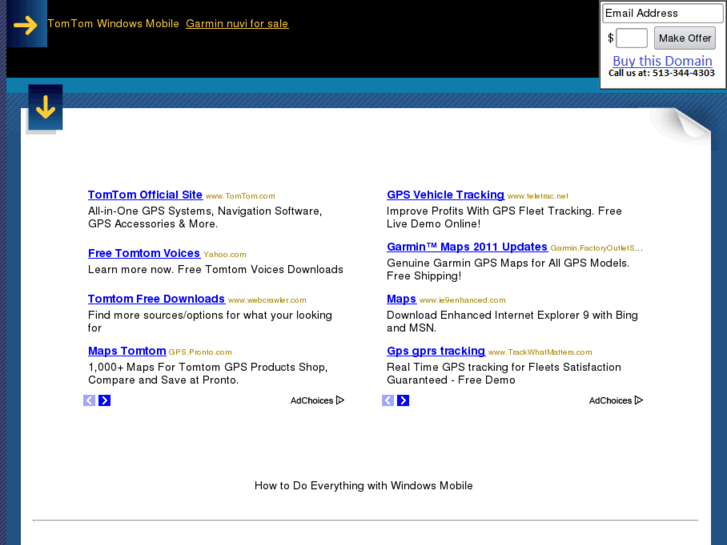Go to next ads in right column
Screen dimensions: 727x545
click(403, 400)
